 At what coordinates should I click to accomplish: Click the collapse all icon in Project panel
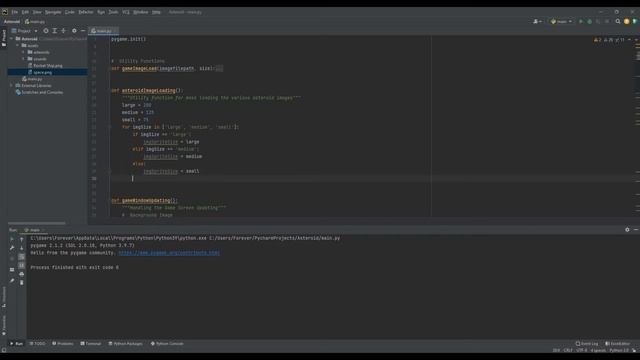tap(64, 31)
